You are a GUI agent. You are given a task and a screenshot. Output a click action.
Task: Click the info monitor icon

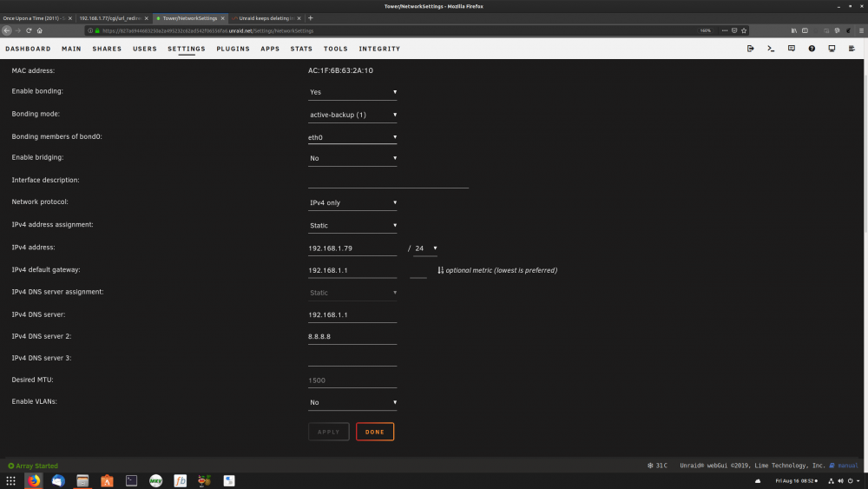[x=832, y=49]
